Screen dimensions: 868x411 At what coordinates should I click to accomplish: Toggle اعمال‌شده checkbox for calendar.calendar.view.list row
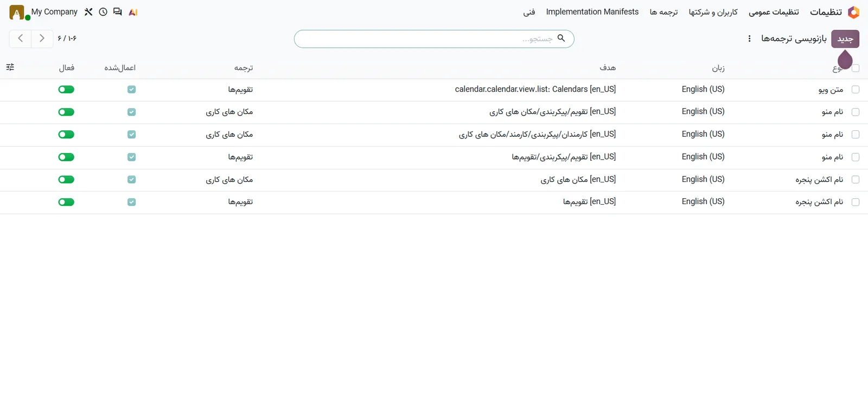coord(131,90)
